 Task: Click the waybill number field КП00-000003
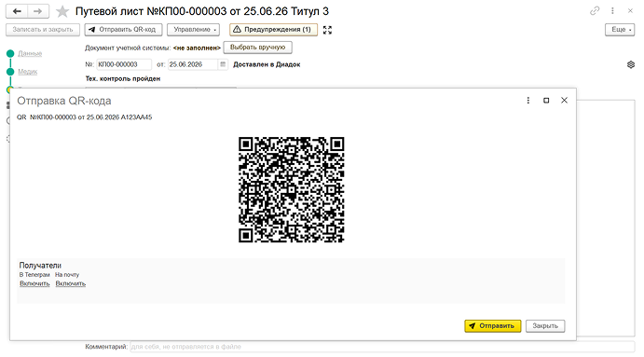(x=124, y=64)
